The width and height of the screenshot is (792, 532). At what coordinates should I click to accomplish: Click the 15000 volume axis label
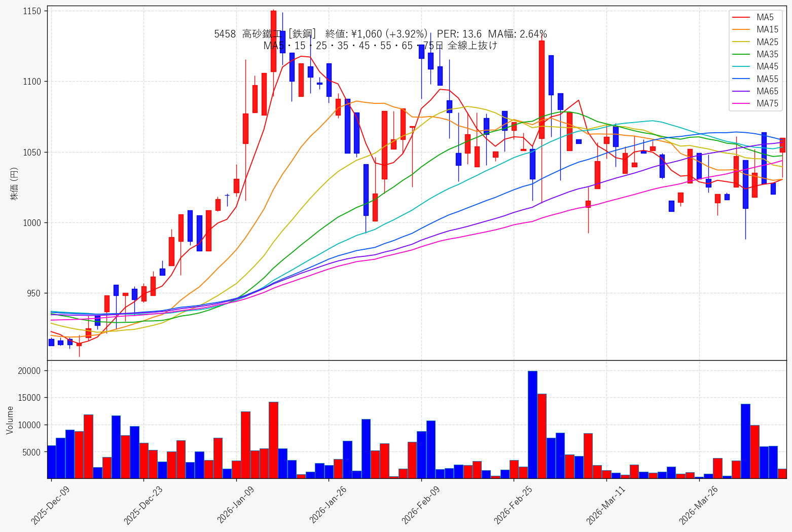click(29, 398)
